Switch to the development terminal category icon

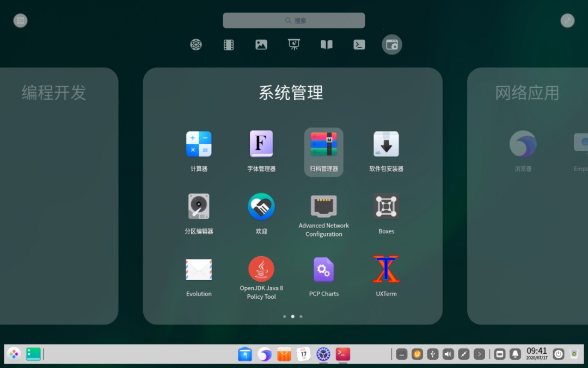(359, 45)
